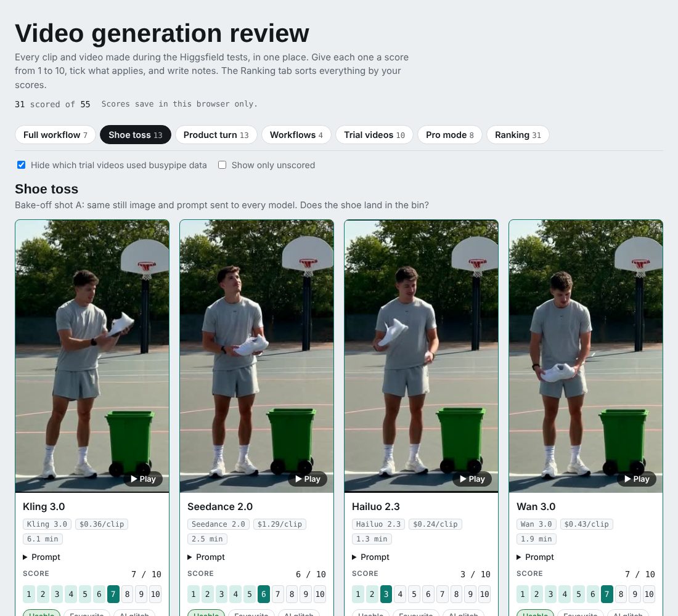This screenshot has height=616, width=678.
Task: Set Hailuo 2.3 score to 6
Action: tap(428, 594)
